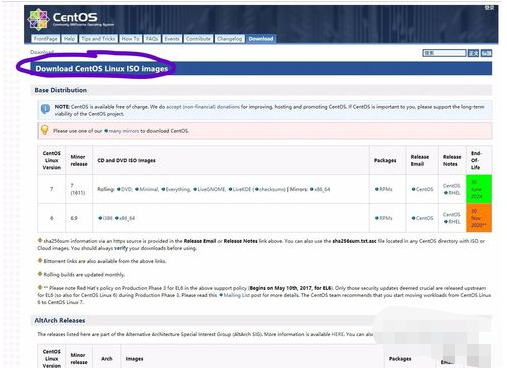Click the AltArch Releases heading
The width and height of the screenshot is (507, 385).
pyautogui.click(x=60, y=321)
